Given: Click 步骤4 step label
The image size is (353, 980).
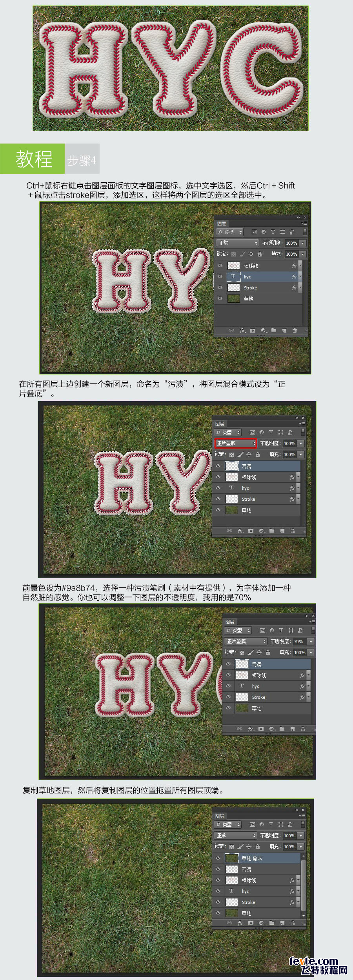Looking at the screenshot, I should 82,160.
